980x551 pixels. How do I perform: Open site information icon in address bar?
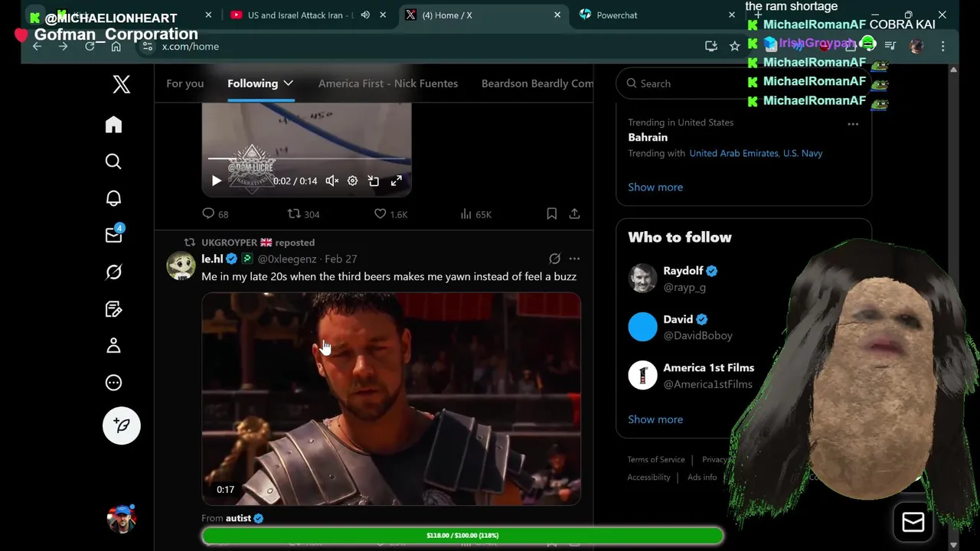(x=149, y=47)
